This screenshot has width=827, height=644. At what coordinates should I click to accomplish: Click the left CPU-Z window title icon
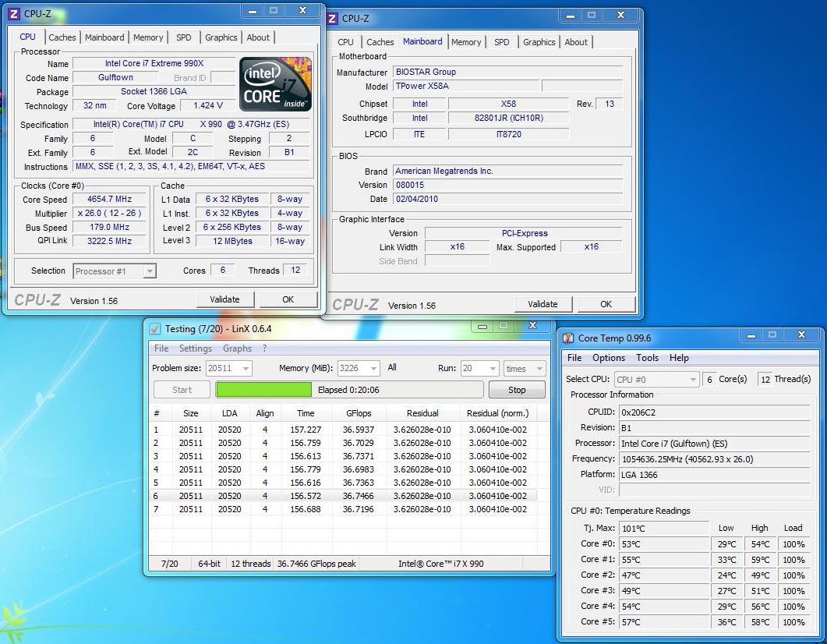click(14, 13)
